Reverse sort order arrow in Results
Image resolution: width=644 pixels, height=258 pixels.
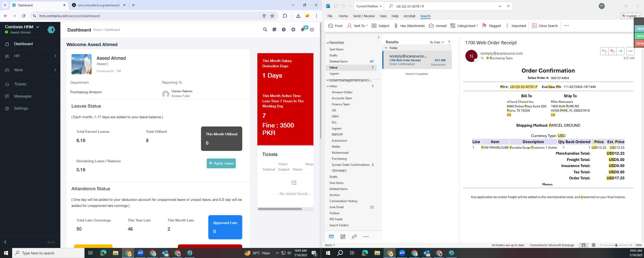tap(449, 42)
